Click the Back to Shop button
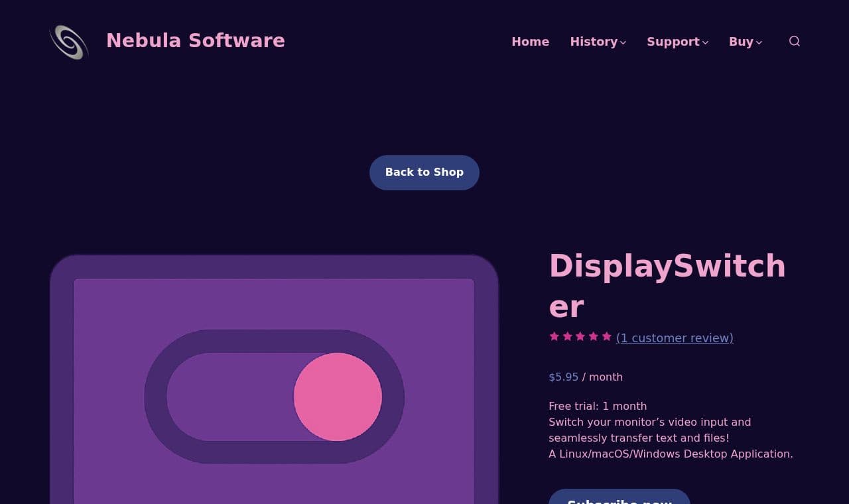The image size is (849, 504). point(424,172)
